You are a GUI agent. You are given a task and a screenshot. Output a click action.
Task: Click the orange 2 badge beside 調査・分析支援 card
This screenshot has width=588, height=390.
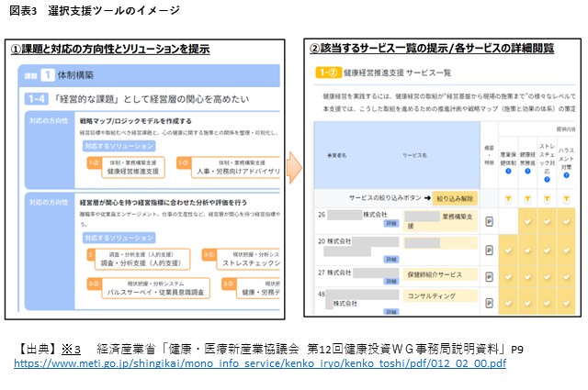[x=90, y=255]
